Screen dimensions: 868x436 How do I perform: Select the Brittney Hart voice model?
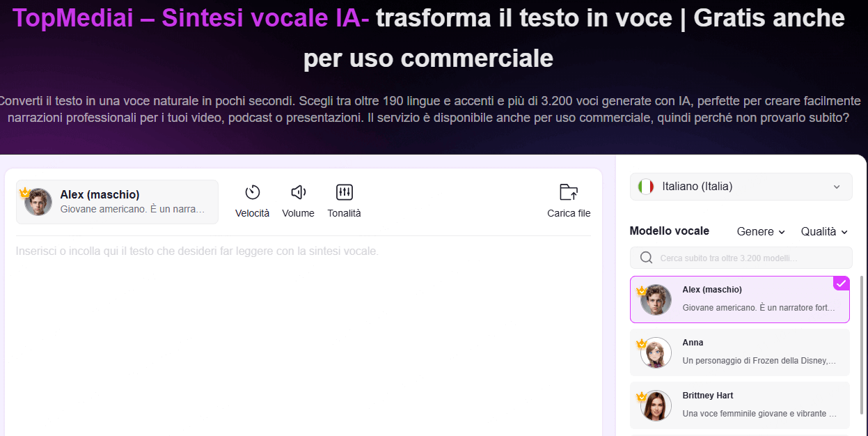(740, 405)
